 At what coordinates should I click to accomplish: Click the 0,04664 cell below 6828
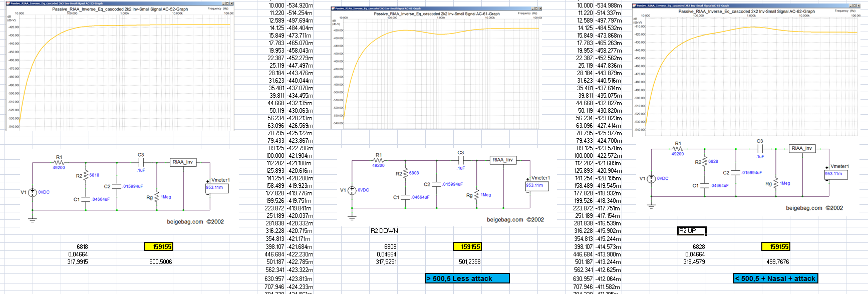point(695,254)
